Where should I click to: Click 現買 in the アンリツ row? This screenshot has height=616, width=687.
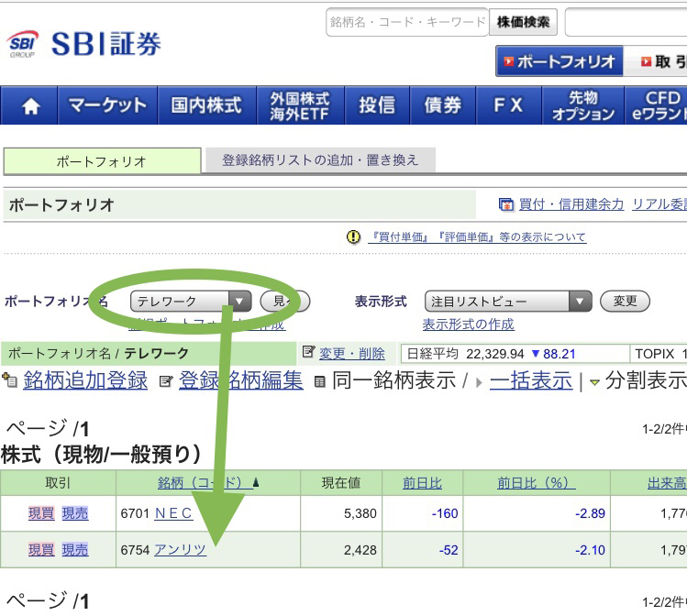(x=41, y=550)
